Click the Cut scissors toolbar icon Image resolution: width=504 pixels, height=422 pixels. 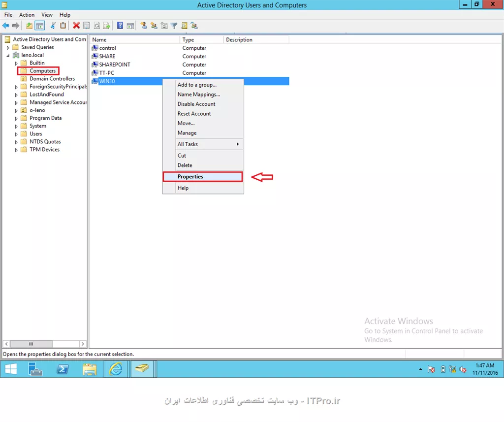53,26
